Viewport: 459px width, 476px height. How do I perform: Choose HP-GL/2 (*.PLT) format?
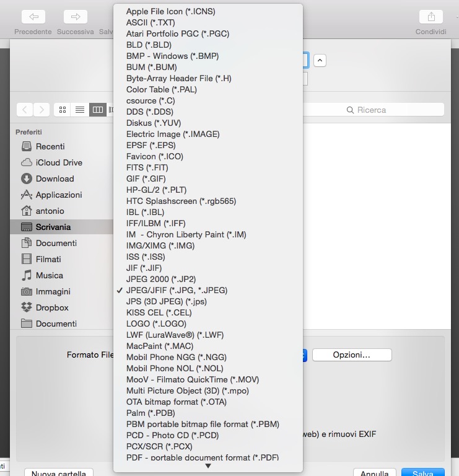click(208, 190)
